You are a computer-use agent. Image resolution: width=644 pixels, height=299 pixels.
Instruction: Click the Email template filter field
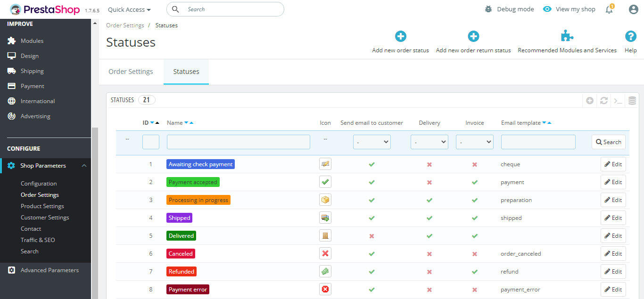point(538,142)
